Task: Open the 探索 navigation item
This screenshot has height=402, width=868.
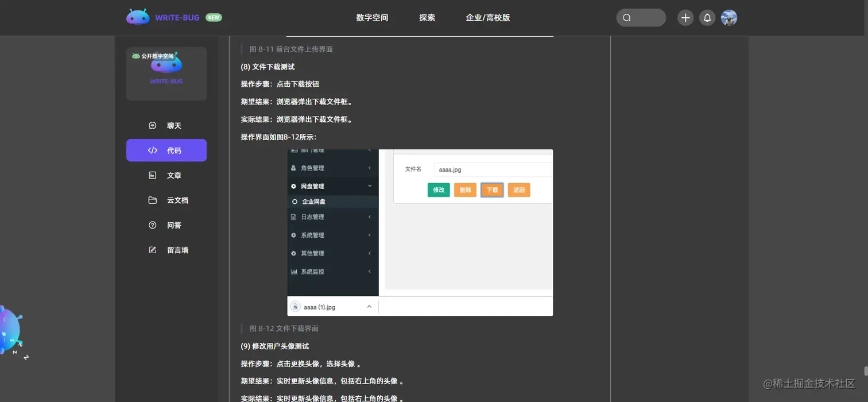Action: click(x=427, y=17)
